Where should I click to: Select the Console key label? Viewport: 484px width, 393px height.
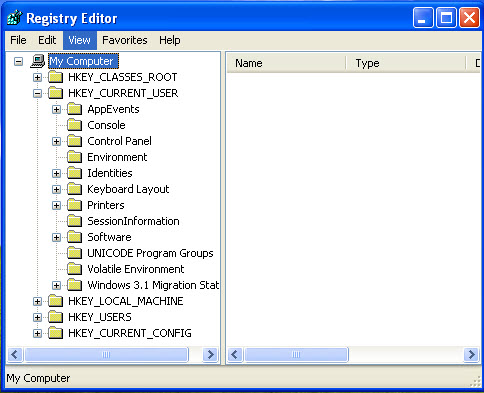point(106,125)
